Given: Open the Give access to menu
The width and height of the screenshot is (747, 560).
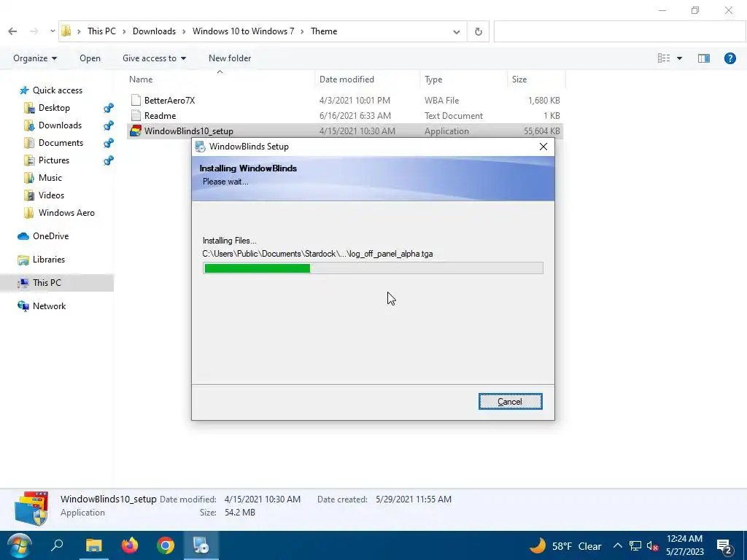Looking at the screenshot, I should pyautogui.click(x=155, y=58).
